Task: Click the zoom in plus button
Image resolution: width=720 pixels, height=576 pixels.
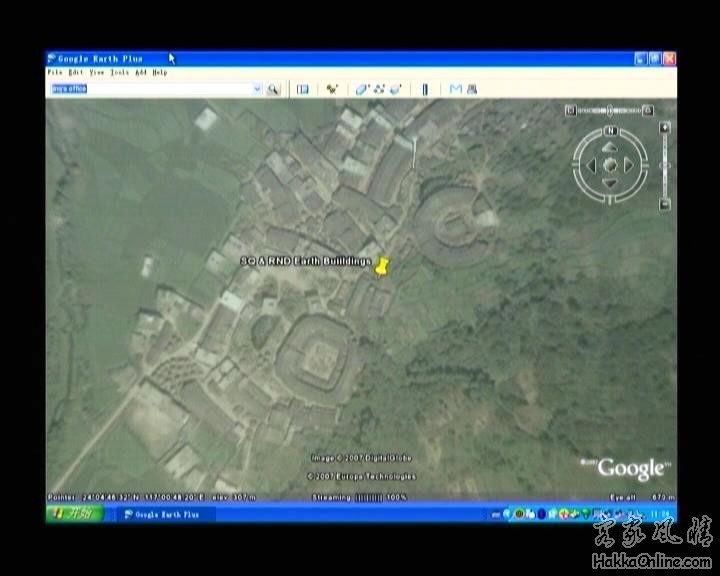Action: pyautogui.click(x=665, y=128)
